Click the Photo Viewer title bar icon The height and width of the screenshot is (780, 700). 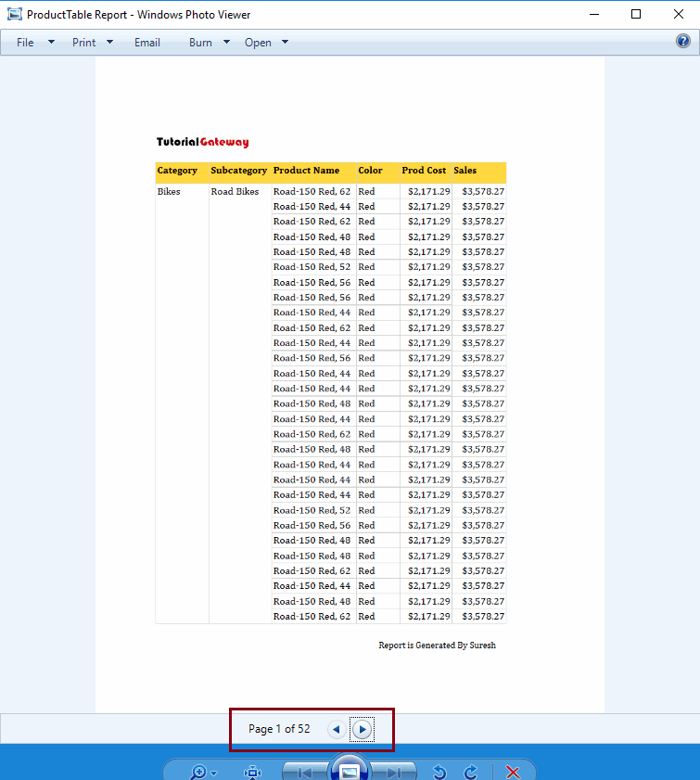pyautogui.click(x=15, y=14)
